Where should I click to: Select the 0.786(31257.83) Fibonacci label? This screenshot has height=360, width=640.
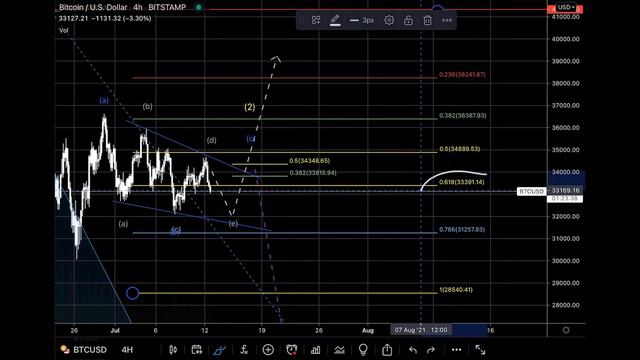(x=462, y=230)
